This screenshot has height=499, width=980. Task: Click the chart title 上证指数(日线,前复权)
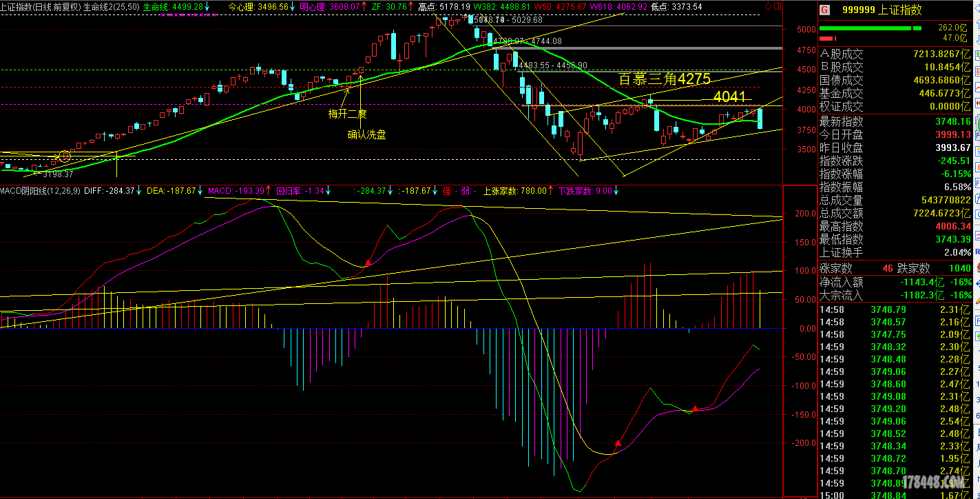point(41,6)
